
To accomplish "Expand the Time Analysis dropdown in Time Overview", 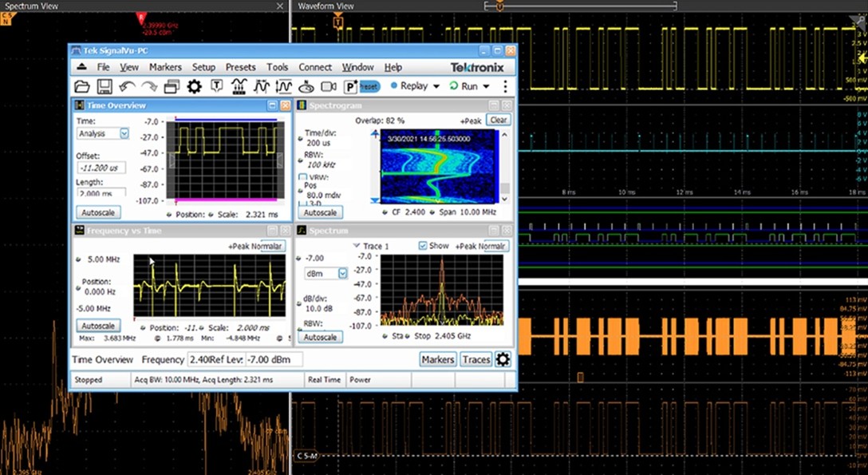I will [x=124, y=133].
